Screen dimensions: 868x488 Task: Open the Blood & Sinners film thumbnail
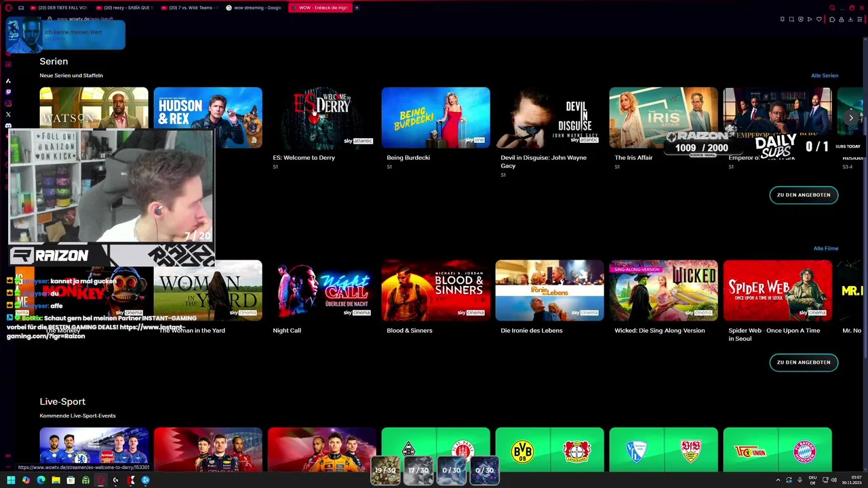pyautogui.click(x=435, y=290)
